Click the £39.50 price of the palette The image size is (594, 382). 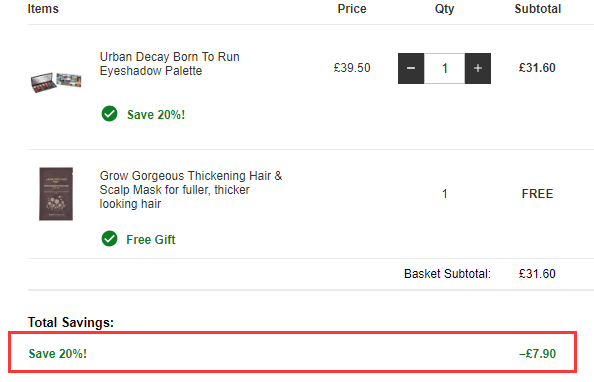[352, 68]
